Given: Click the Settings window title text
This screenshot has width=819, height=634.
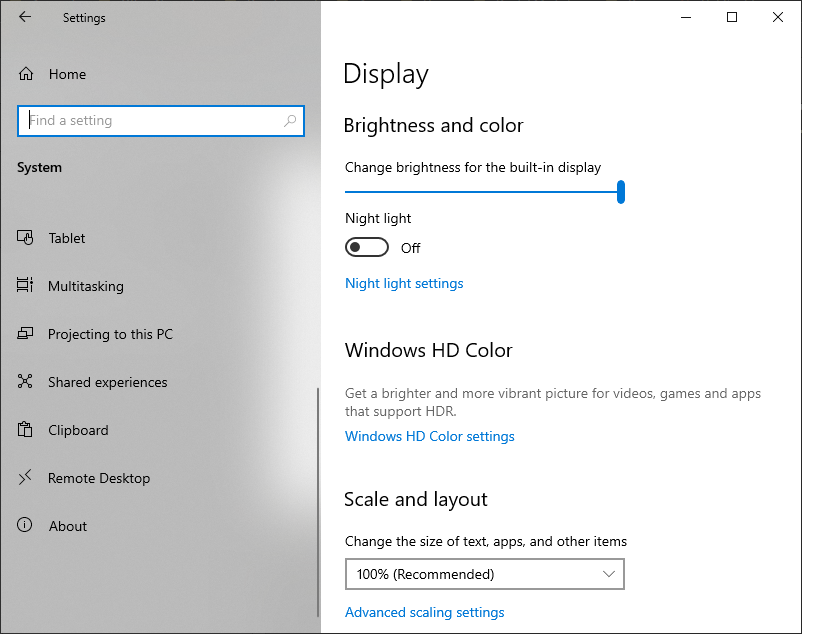Looking at the screenshot, I should 84,18.
